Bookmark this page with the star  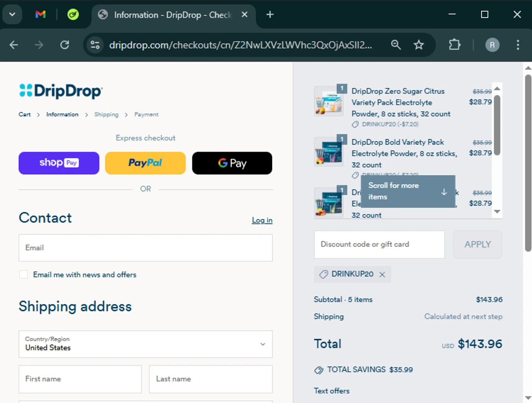pos(419,45)
